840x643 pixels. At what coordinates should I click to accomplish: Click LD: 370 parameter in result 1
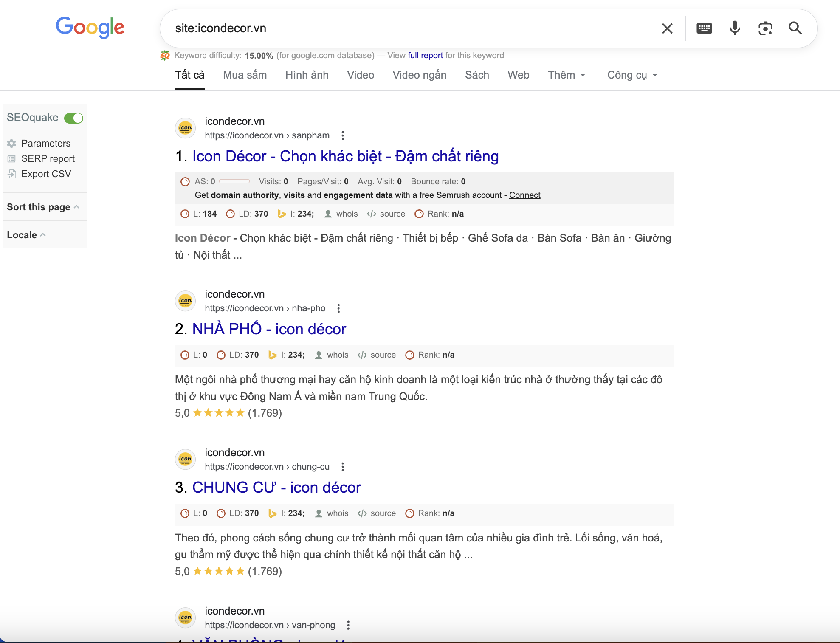(247, 214)
